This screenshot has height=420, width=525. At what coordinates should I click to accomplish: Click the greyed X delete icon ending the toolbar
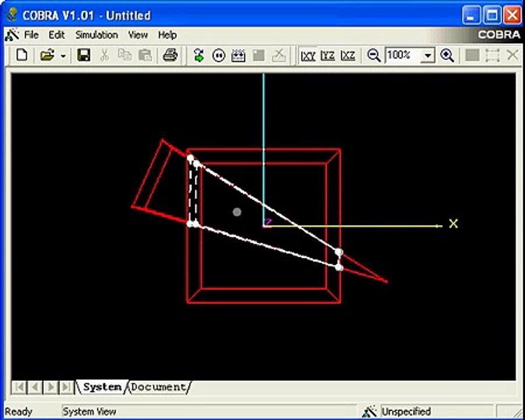pyautogui.click(x=513, y=55)
